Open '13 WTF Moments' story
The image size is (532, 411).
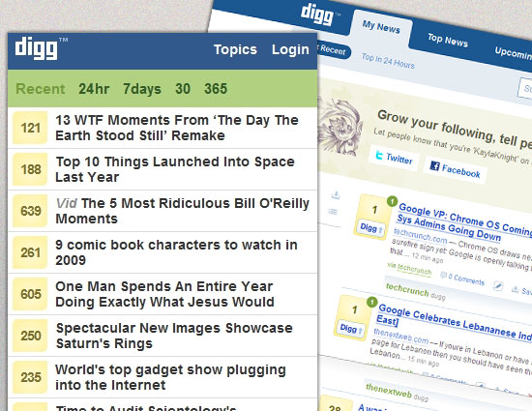(177, 128)
